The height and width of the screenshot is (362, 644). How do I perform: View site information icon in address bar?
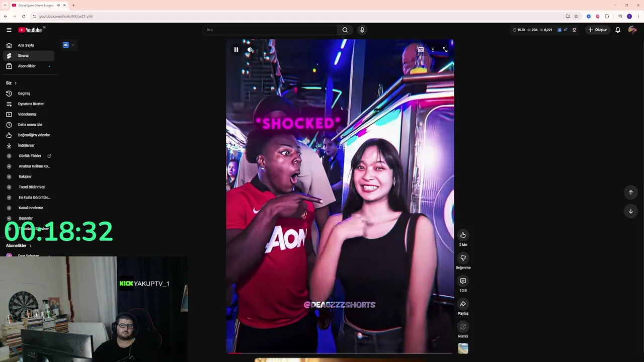tap(34, 16)
